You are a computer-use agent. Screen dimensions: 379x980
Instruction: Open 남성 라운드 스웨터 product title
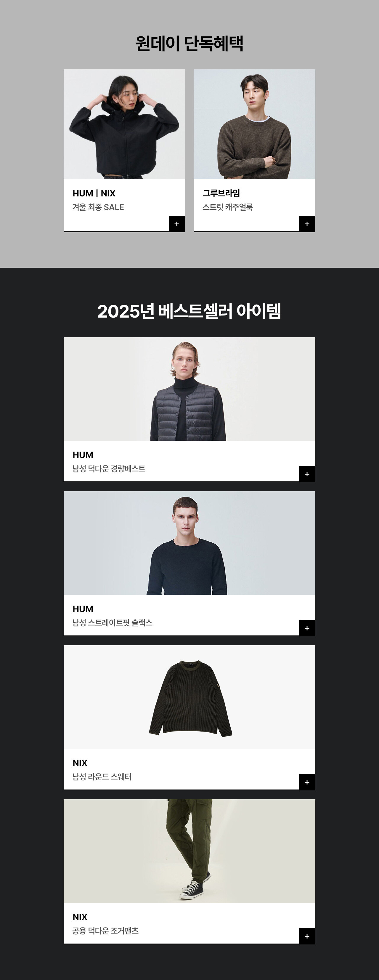coord(102,776)
